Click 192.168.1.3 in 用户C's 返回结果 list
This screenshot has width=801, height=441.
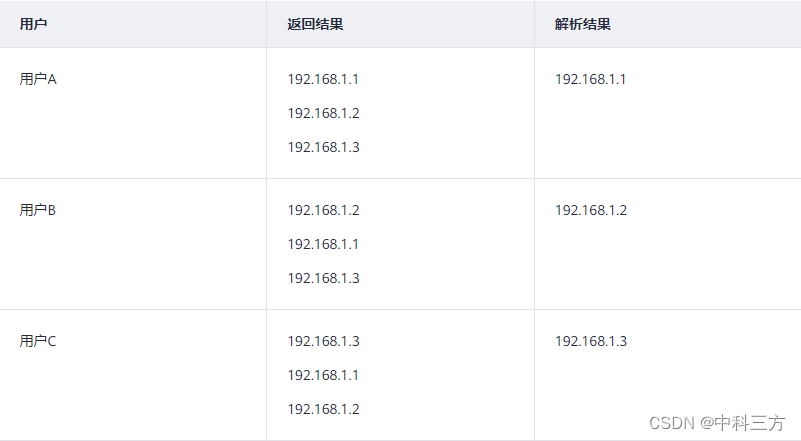323,341
